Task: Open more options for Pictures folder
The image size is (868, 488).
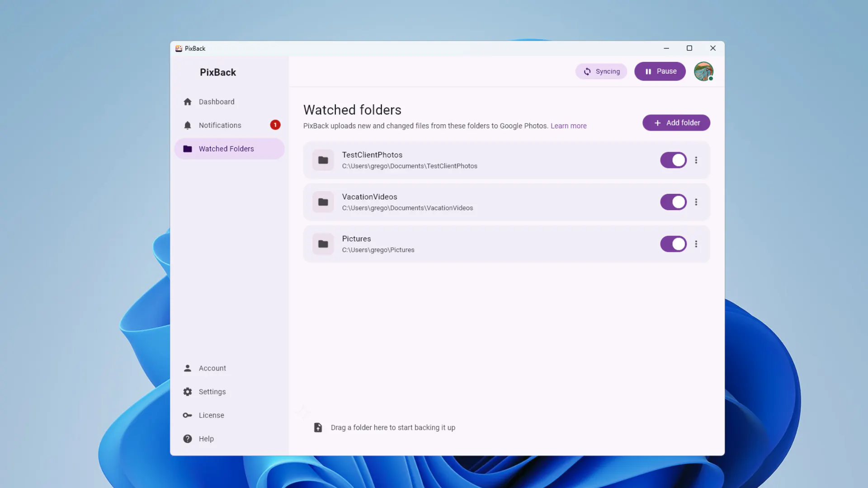Action: tap(696, 244)
